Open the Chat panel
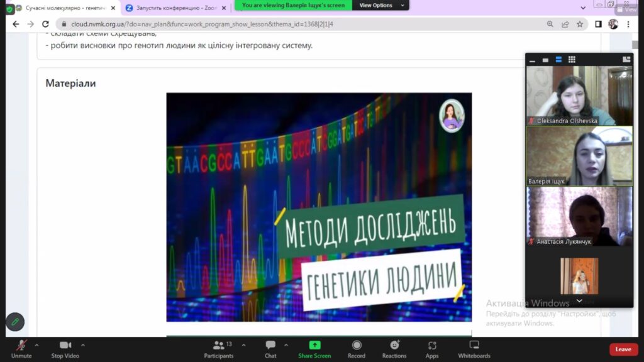Image resolution: width=644 pixels, height=362 pixels. point(270,348)
